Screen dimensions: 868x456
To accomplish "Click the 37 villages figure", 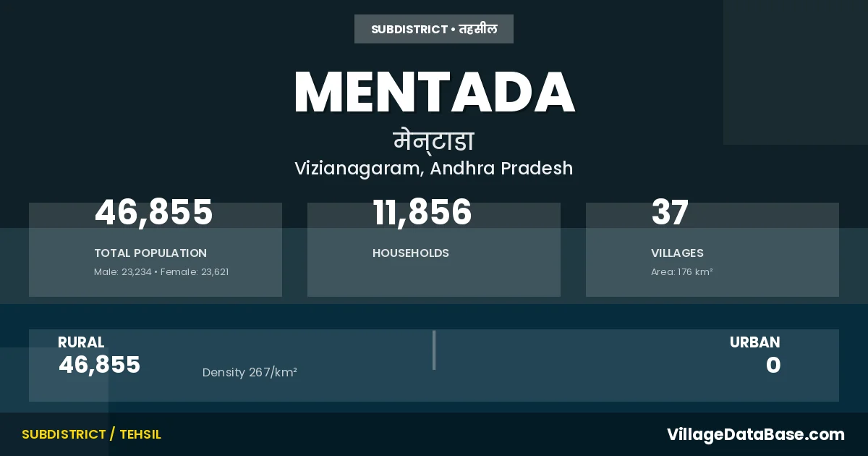I will (x=670, y=213).
